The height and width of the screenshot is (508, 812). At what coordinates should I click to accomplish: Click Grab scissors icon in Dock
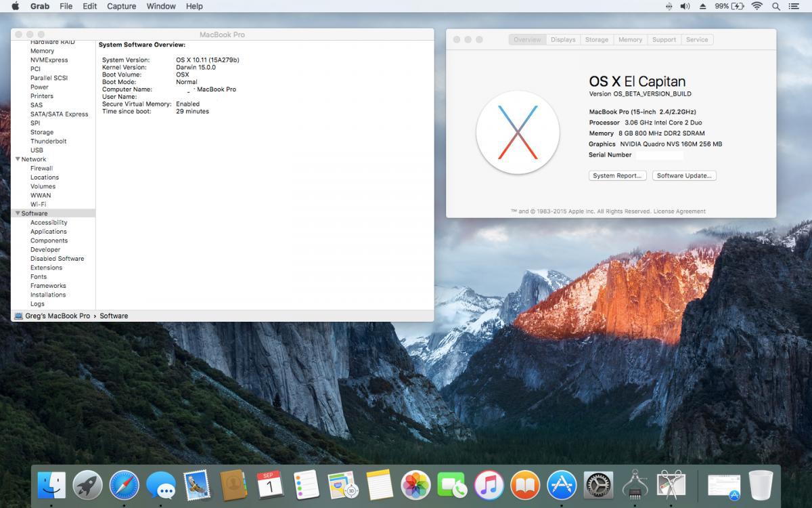671,485
